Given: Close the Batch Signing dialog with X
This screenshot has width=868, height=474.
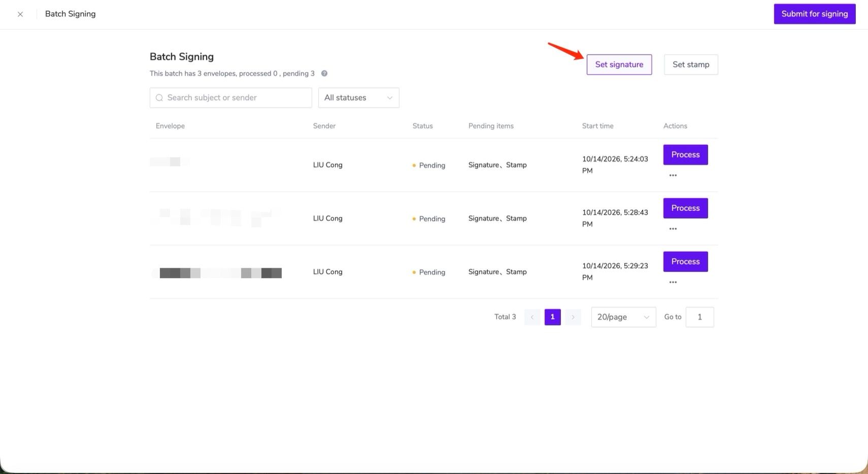Looking at the screenshot, I should click(20, 14).
